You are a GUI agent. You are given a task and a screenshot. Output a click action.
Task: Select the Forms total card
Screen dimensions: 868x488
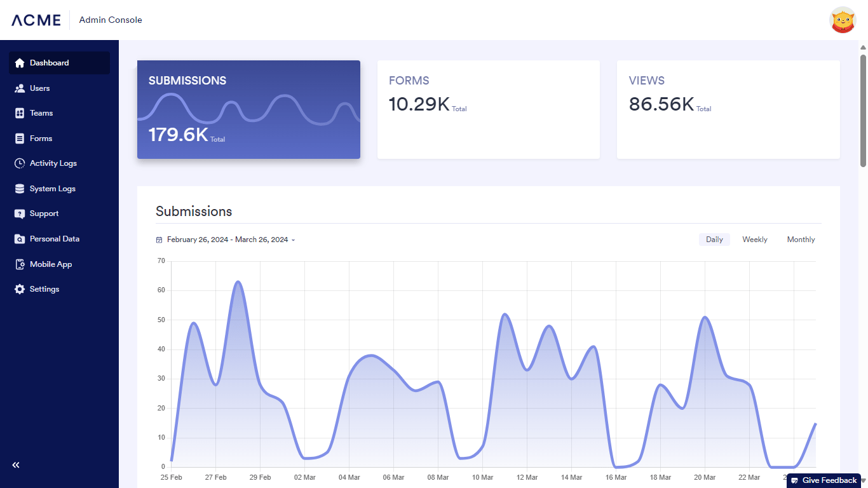coord(488,109)
